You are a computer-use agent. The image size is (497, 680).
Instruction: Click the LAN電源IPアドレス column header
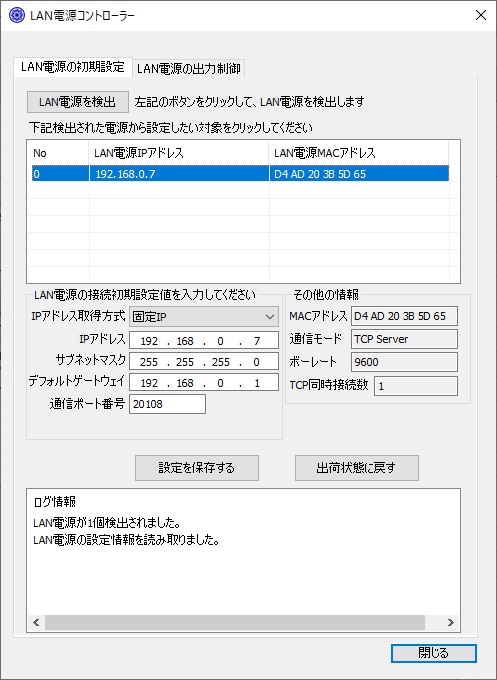pos(179,153)
